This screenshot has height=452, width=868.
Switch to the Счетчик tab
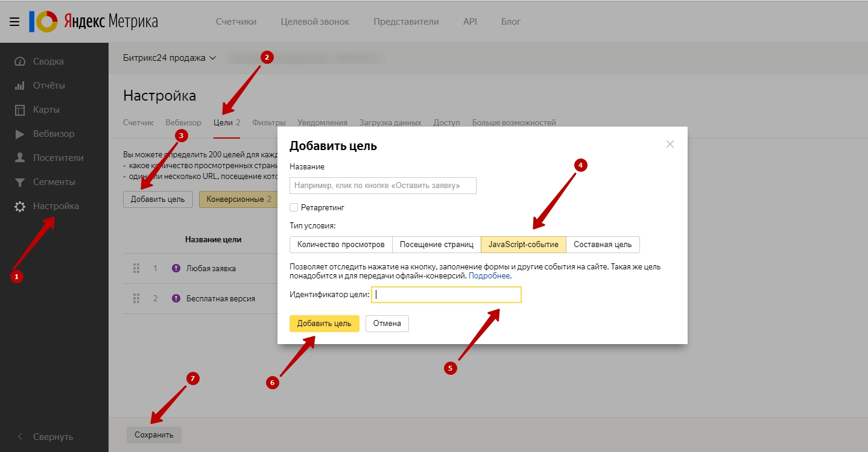coord(138,122)
